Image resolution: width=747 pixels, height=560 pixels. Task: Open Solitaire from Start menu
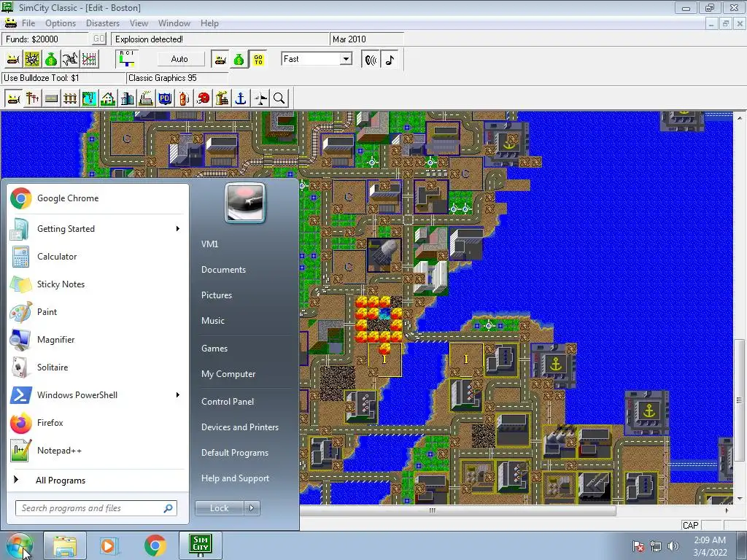tap(98, 367)
